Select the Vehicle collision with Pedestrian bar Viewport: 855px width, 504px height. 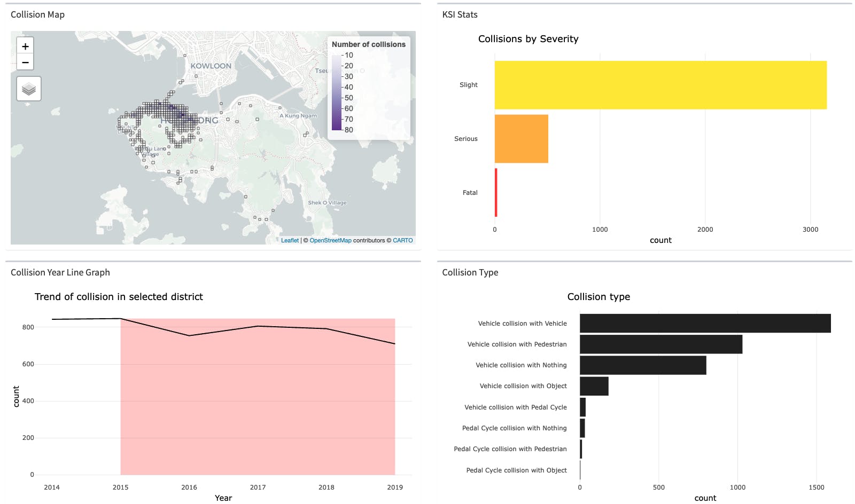click(x=661, y=344)
